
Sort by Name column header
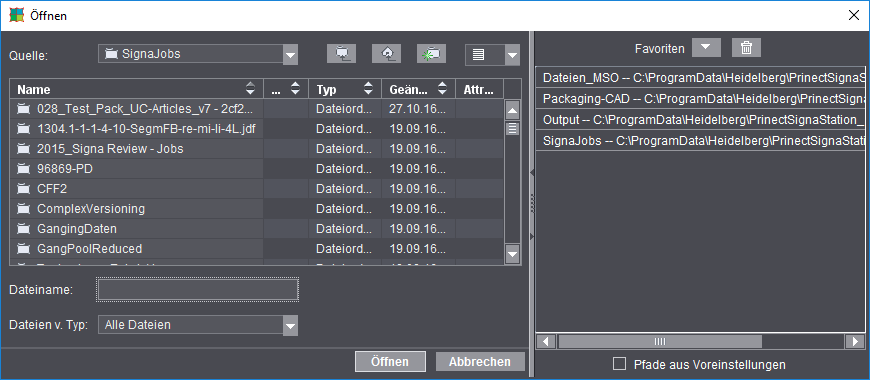136,89
